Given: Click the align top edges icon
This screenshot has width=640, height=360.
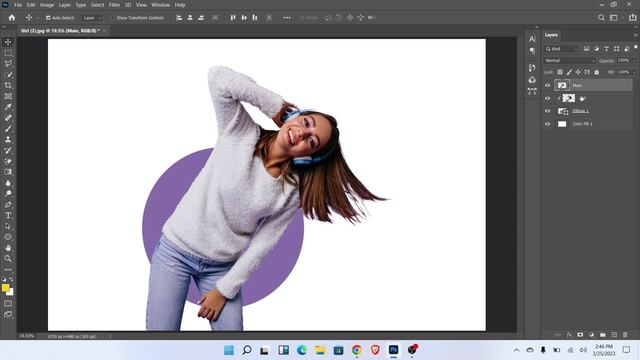Looking at the screenshot, I should [x=233, y=18].
